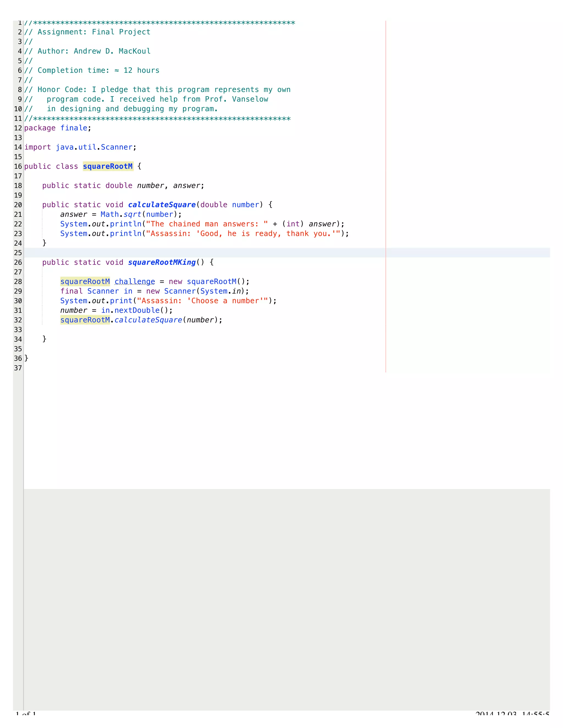Click in.nextDouble() on line 31
The image size is (563, 728).
137,310
